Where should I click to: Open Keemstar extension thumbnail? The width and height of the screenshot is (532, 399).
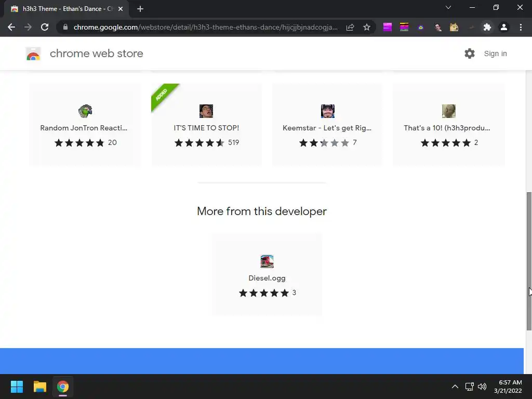328,111
